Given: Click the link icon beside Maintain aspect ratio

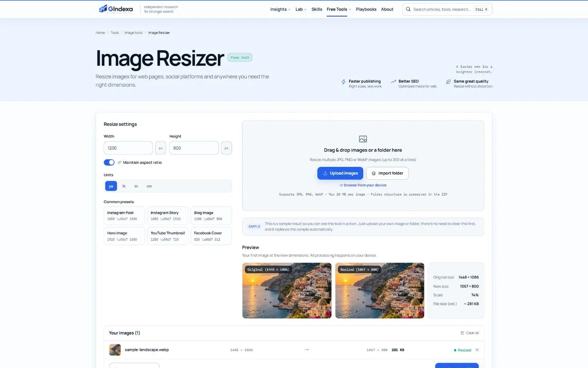Looking at the screenshot, I should point(119,162).
